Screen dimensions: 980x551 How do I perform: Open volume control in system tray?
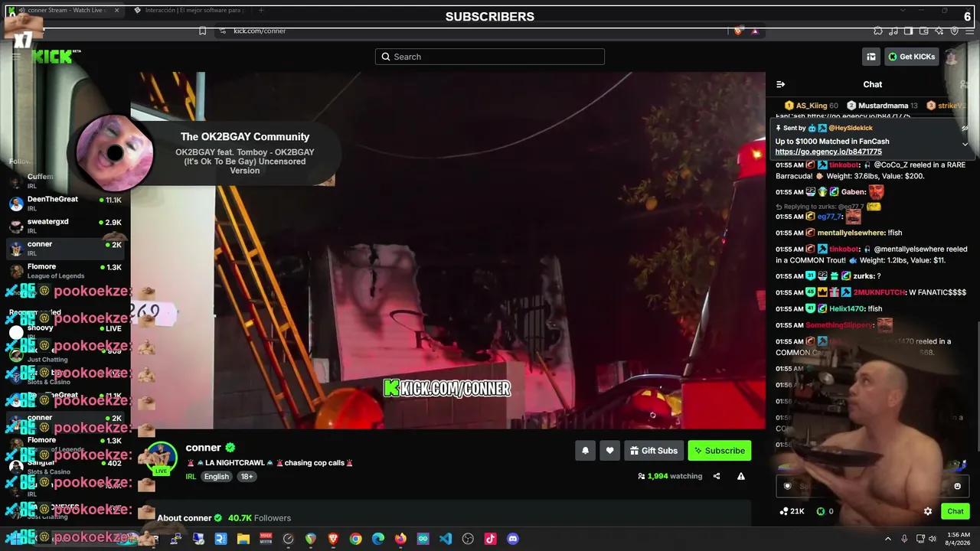pyautogui.click(x=933, y=539)
